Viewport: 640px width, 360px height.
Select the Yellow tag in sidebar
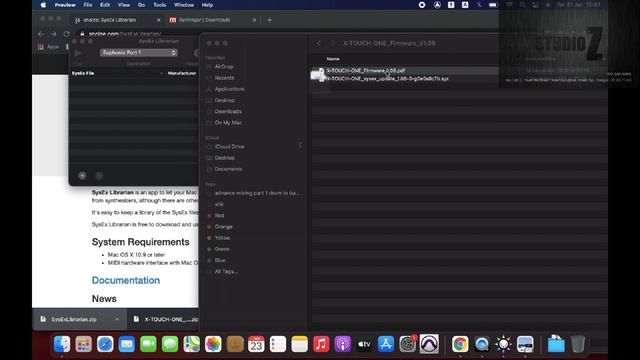point(222,238)
